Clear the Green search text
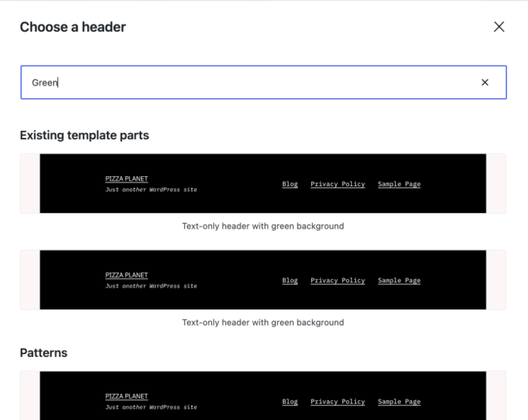The height and width of the screenshot is (420, 528). tap(485, 83)
